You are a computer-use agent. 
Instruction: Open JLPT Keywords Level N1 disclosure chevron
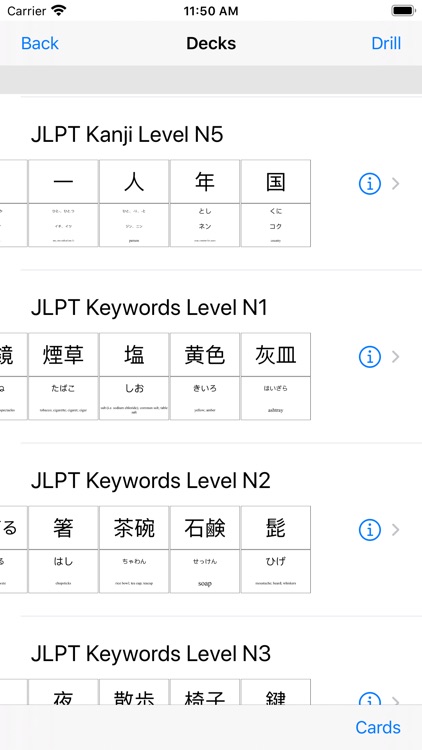pyautogui.click(x=395, y=357)
